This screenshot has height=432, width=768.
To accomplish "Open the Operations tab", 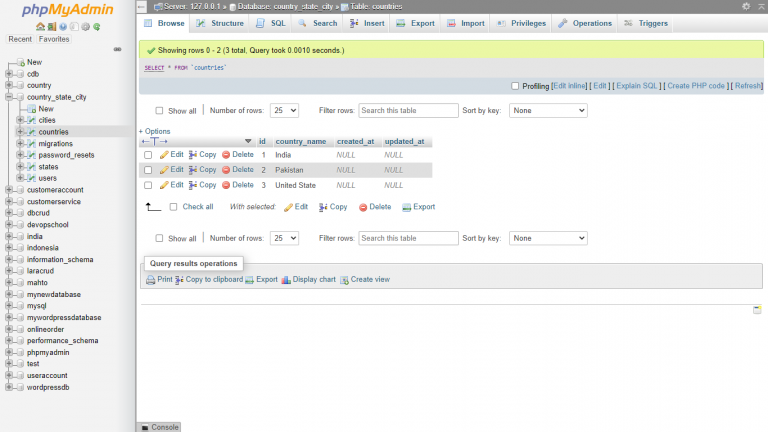I will (585, 23).
